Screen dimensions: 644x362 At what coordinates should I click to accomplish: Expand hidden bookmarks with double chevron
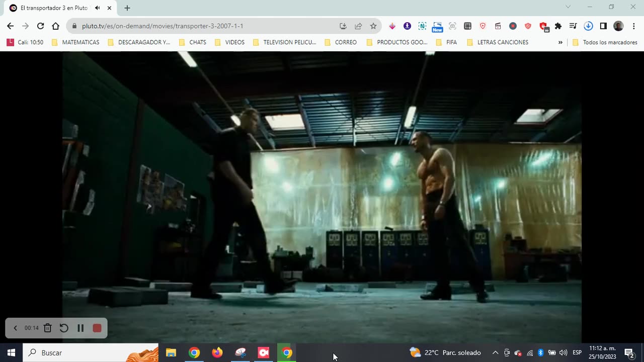[x=560, y=43]
